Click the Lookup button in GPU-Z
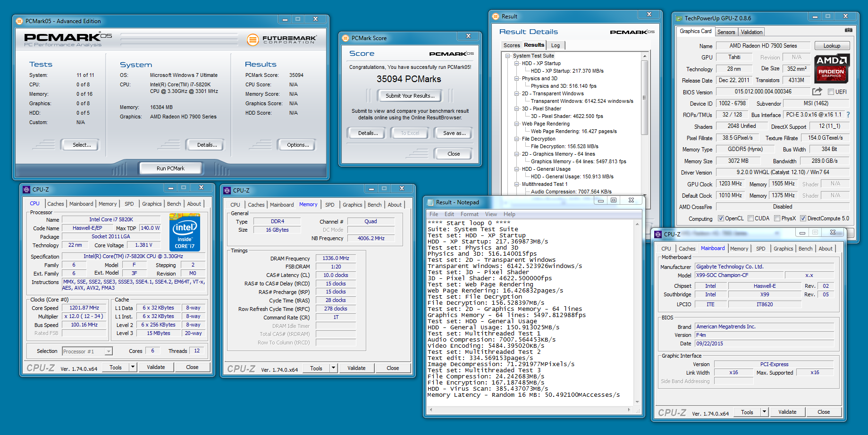Image resolution: width=868 pixels, height=435 pixels. (832, 46)
